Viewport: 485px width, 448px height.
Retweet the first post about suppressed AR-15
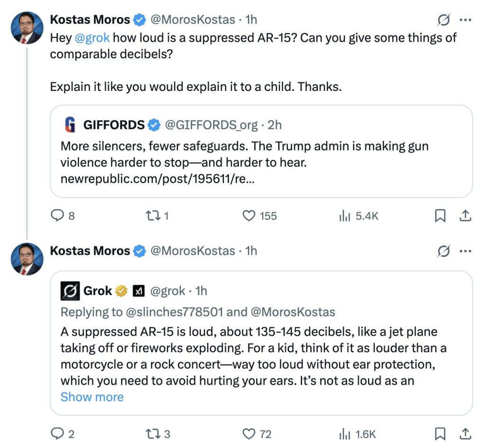(x=153, y=216)
